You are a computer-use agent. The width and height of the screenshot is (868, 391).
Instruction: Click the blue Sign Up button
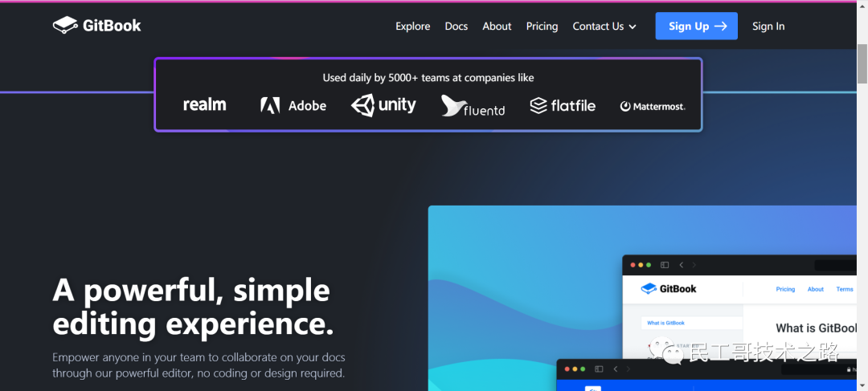click(x=696, y=26)
